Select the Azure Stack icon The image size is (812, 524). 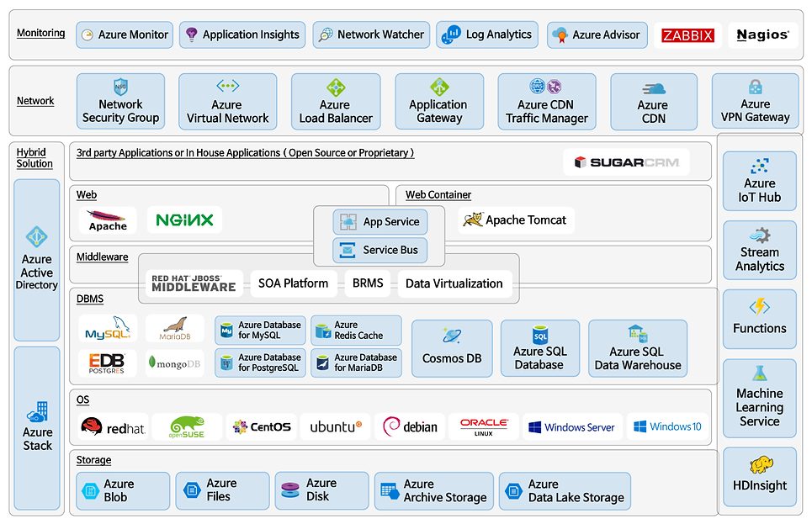[37, 411]
